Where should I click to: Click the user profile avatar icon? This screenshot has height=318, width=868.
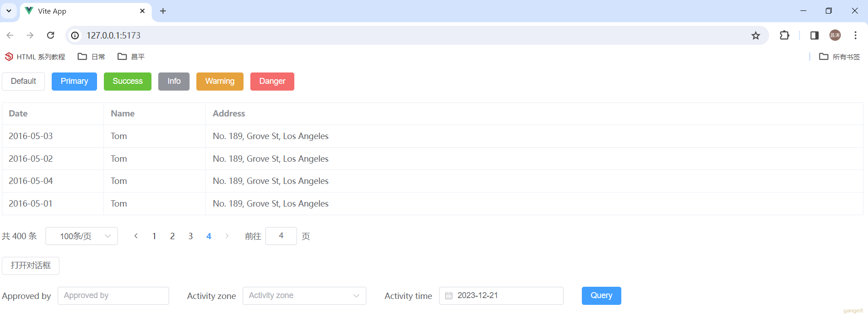pyautogui.click(x=835, y=35)
